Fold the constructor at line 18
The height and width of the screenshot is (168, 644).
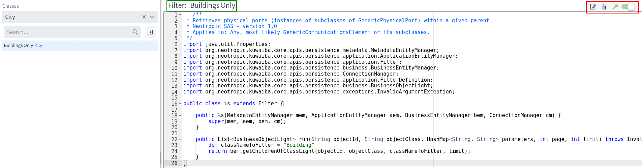180,116
